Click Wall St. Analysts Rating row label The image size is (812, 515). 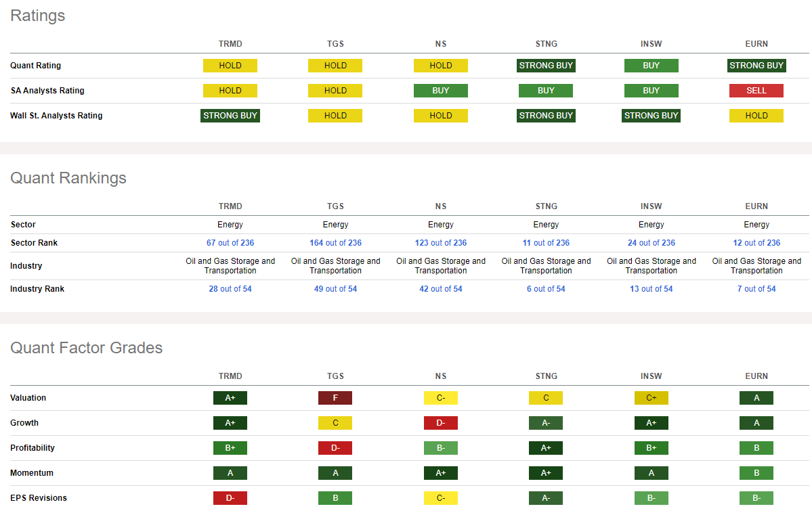(56, 116)
